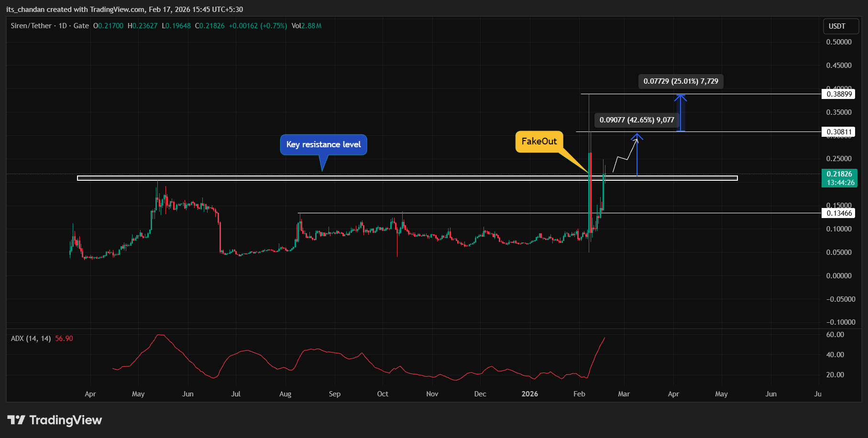This screenshot has height=438, width=868.
Task: Open the USDT currency selector
Action: pos(837,26)
